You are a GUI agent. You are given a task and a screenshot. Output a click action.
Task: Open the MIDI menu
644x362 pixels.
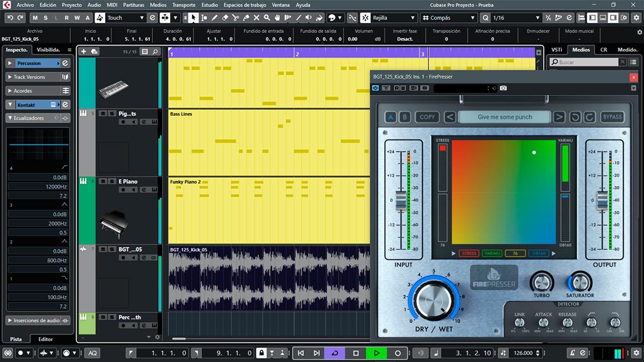[x=112, y=5]
